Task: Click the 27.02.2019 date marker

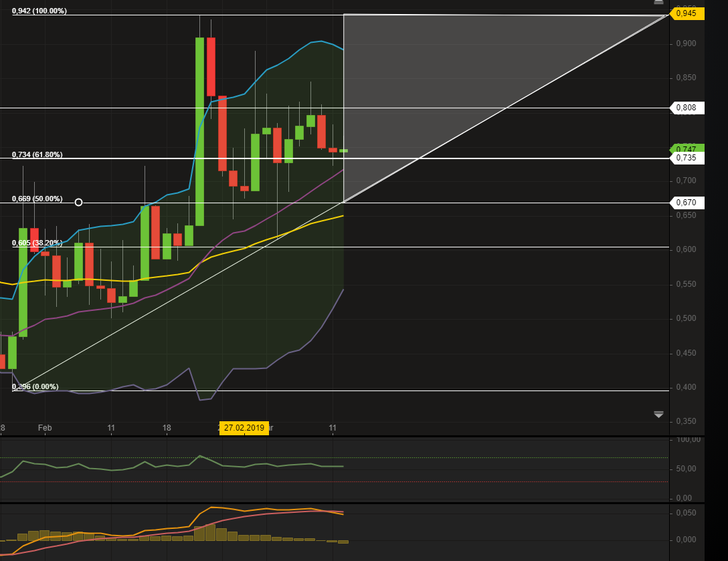Action: 244,428
